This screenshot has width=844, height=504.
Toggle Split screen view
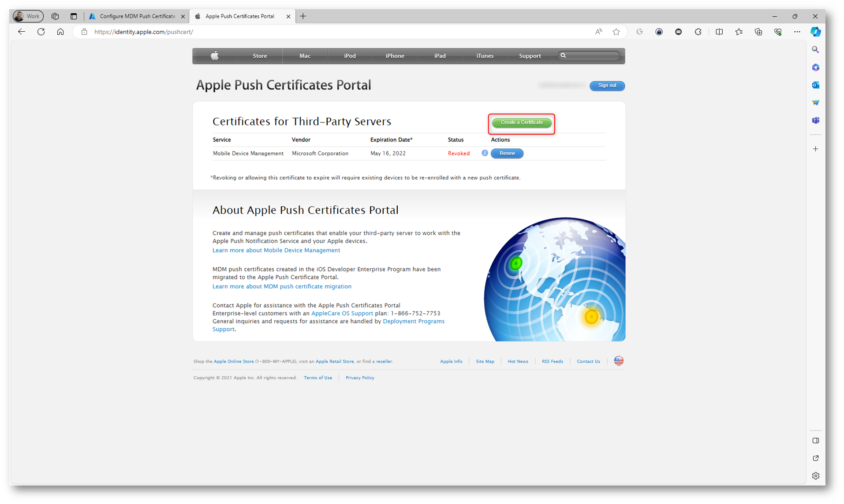click(x=719, y=32)
